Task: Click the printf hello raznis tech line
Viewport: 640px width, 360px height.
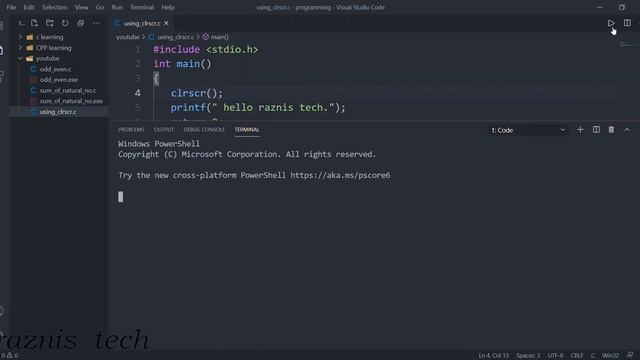Action: point(258,107)
